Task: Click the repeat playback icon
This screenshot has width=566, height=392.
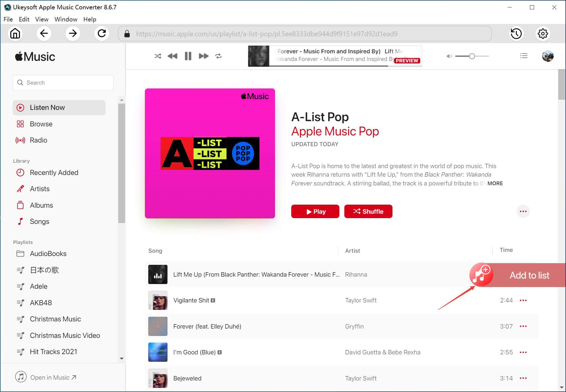Action: (218, 56)
